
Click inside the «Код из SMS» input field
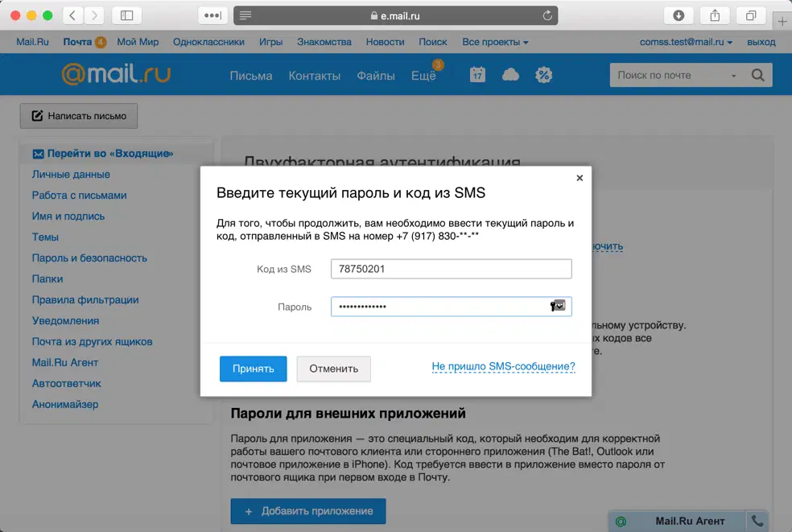pos(451,268)
